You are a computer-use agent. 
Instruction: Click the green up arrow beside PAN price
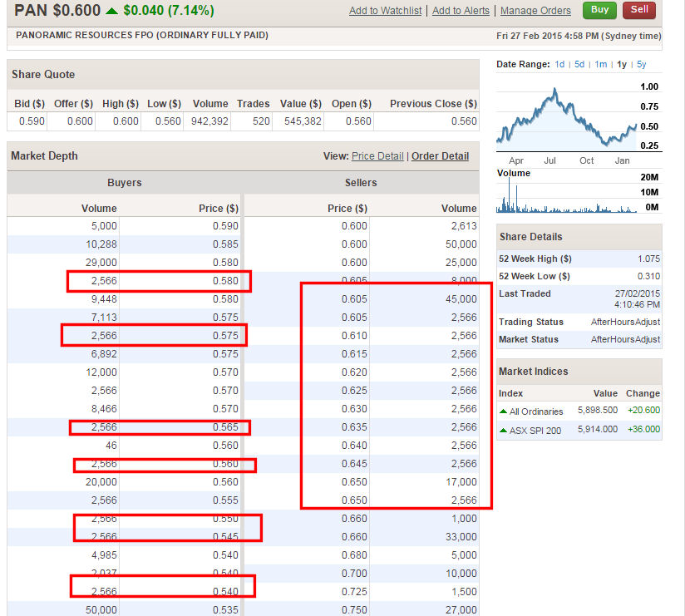pos(112,11)
